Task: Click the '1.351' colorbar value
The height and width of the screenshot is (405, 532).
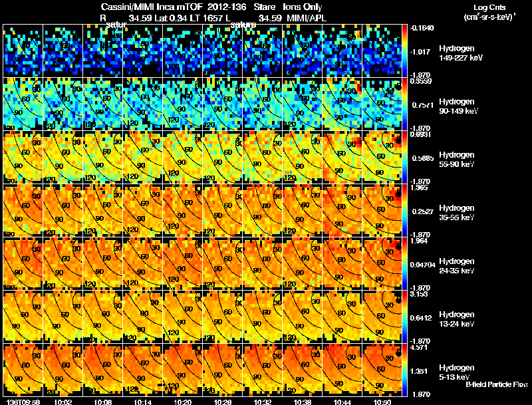Action: pyautogui.click(x=419, y=372)
